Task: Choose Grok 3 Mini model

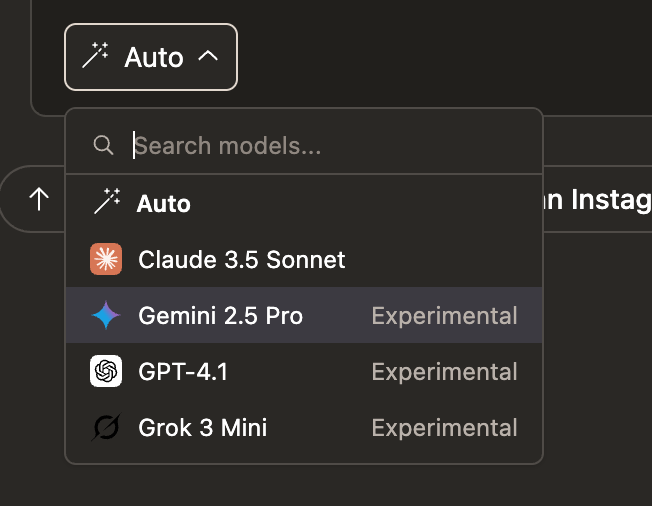Action: [x=202, y=428]
